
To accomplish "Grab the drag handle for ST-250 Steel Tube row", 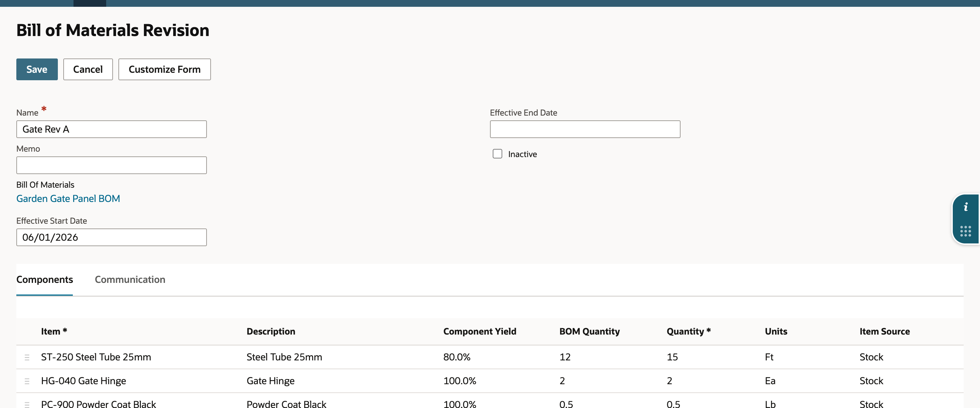I will (27, 357).
